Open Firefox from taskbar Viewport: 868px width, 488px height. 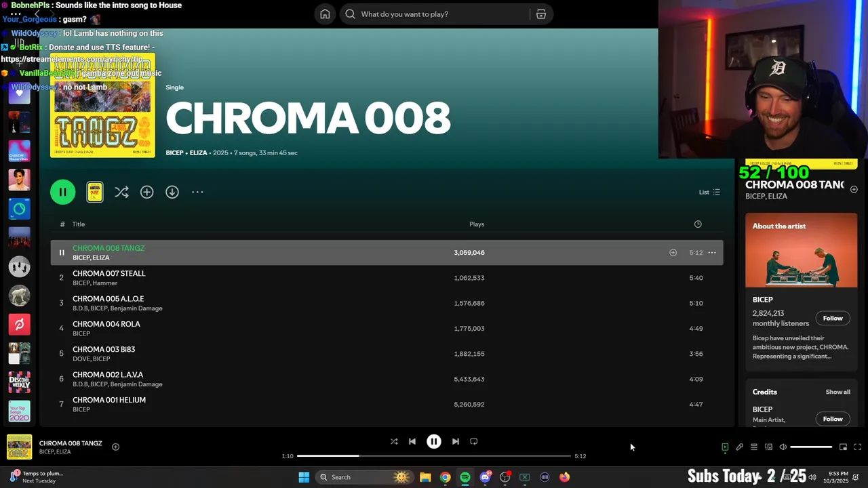click(x=565, y=477)
